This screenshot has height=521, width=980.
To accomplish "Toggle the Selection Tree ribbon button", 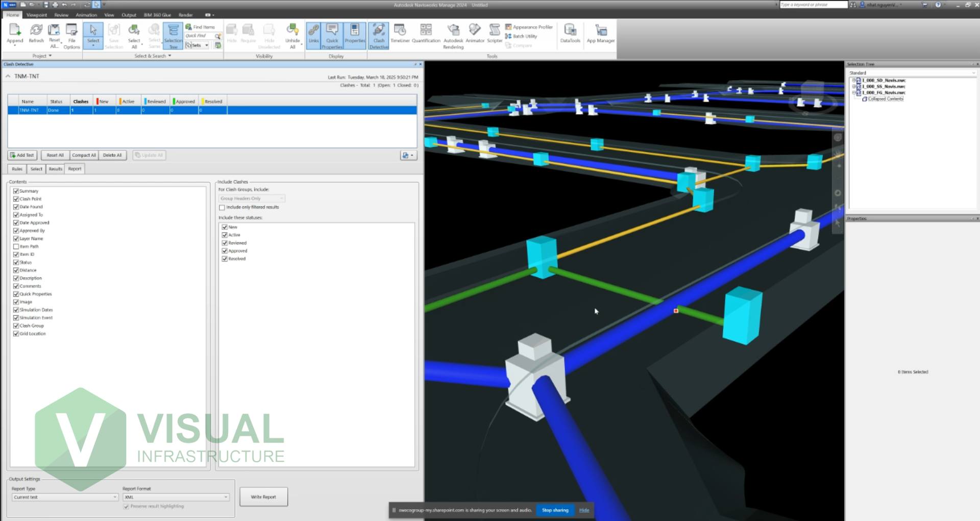I will [x=173, y=36].
